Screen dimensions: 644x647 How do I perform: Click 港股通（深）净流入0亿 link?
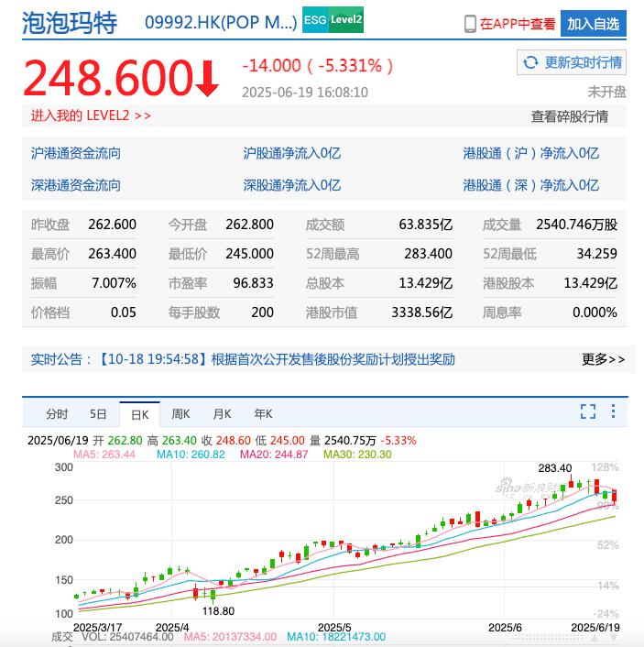[x=530, y=185]
